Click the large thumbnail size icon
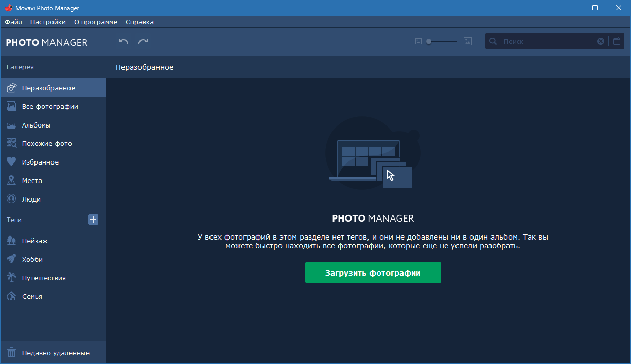This screenshot has height=364, width=631. click(467, 41)
